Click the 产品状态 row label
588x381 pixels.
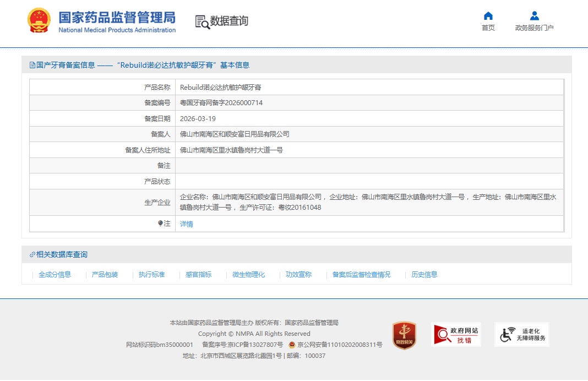(x=157, y=182)
